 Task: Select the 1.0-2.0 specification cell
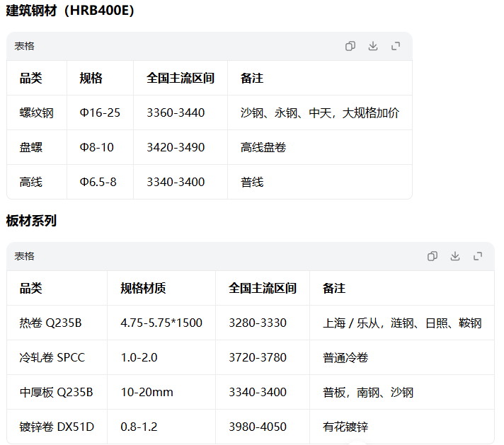click(x=161, y=357)
